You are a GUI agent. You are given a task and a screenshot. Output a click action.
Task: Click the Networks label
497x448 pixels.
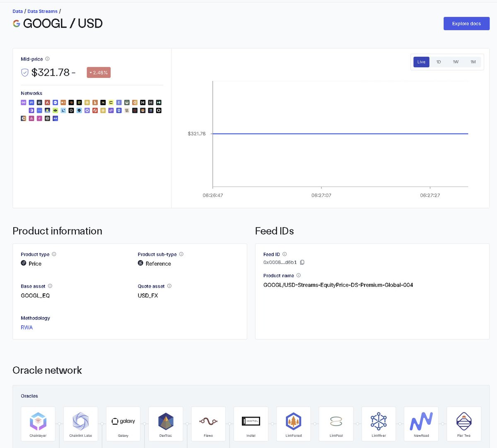[x=31, y=93]
